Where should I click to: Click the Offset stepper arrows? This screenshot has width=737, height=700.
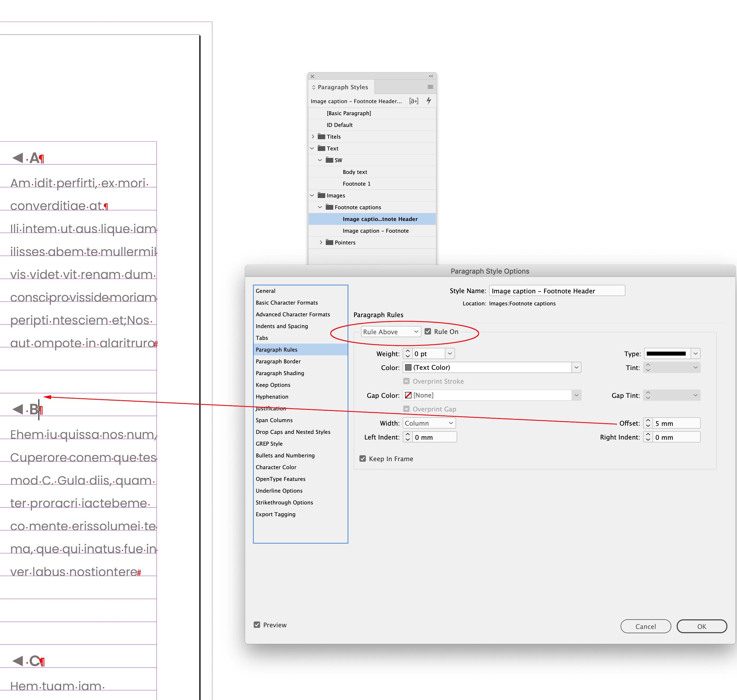coord(648,423)
